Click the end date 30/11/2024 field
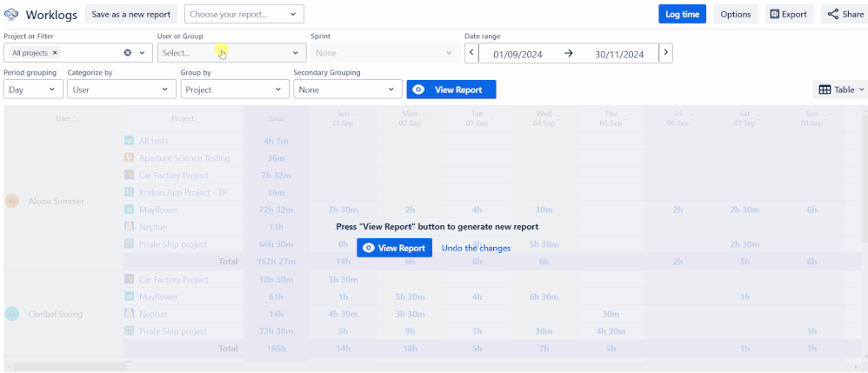The height and width of the screenshot is (373, 868). pyautogui.click(x=619, y=54)
